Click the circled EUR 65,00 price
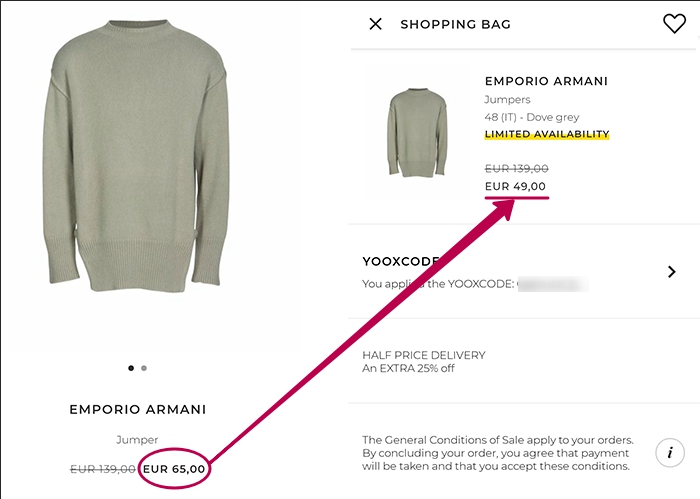 click(x=174, y=468)
